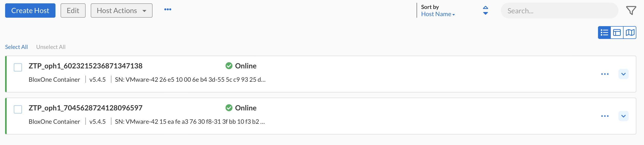Expand details for ZTP_oph1_7045628724128096597
This screenshot has width=644, height=145.
(x=624, y=116)
